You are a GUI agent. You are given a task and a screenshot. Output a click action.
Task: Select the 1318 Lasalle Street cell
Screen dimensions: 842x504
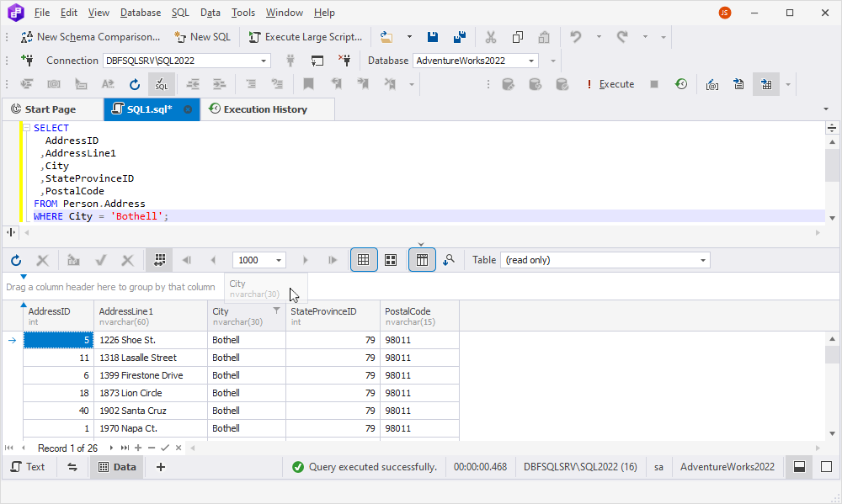(x=151, y=358)
